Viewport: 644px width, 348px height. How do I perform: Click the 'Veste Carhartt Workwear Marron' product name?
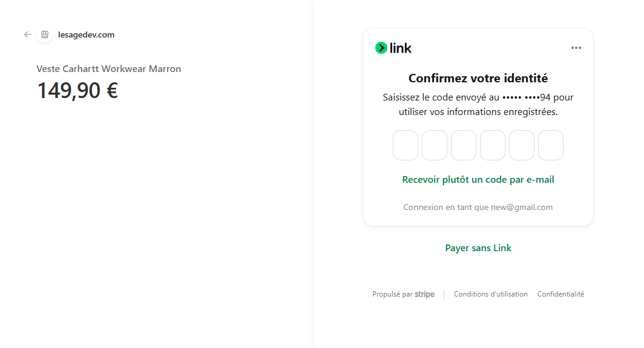coord(109,69)
